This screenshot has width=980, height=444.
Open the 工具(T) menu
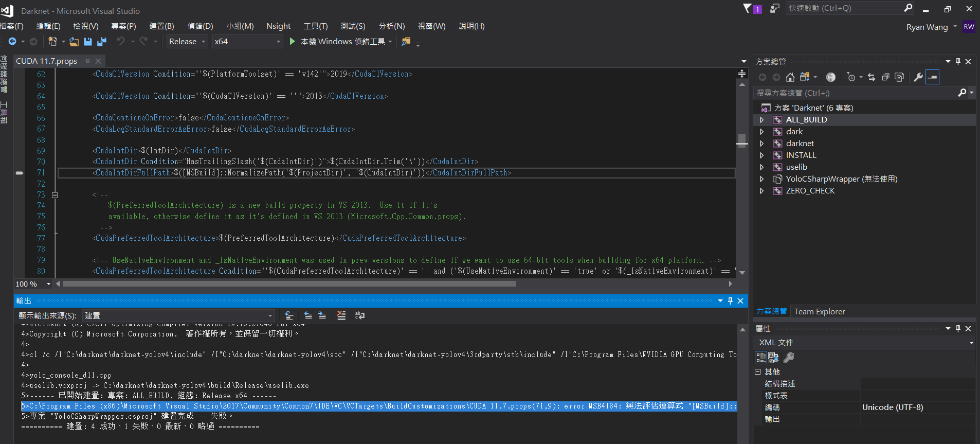tap(316, 26)
